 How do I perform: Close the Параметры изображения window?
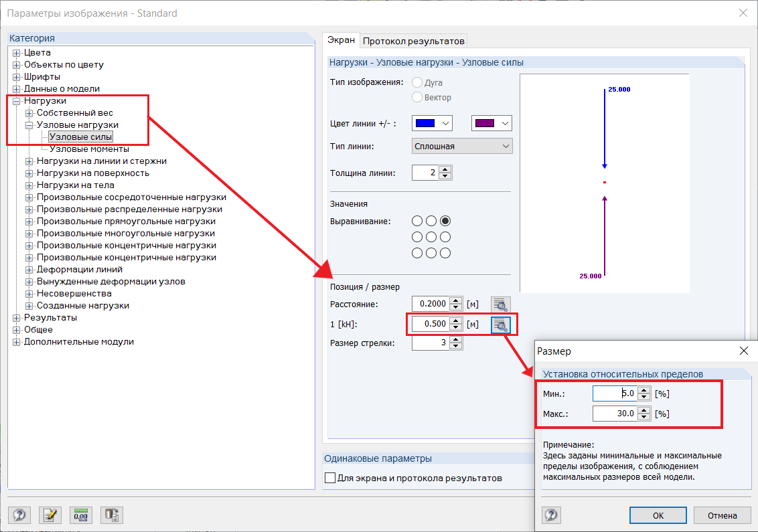(x=743, y=13)
